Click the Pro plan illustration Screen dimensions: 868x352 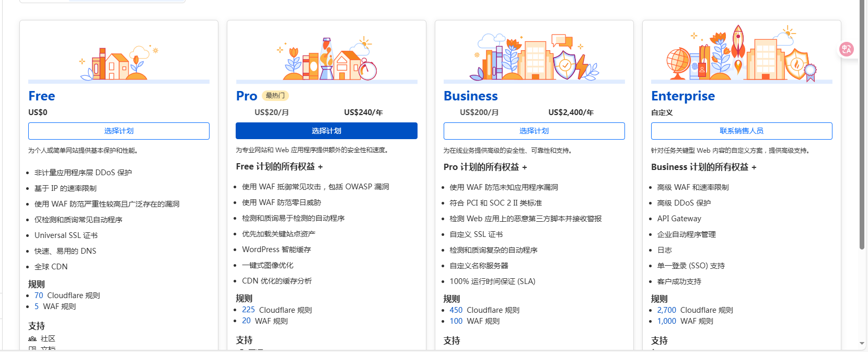tap(327, 59)
